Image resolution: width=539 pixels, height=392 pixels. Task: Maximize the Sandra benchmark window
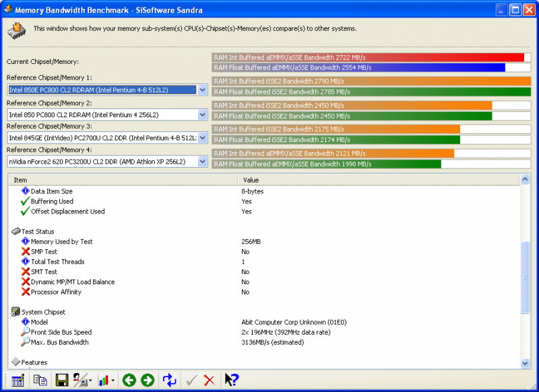tap(515, 9)
